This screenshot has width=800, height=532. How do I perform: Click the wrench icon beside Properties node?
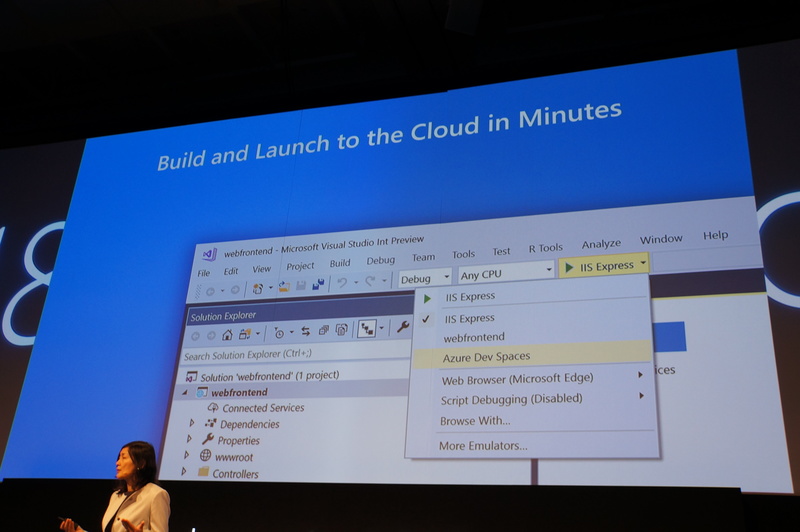click(208, 439)
